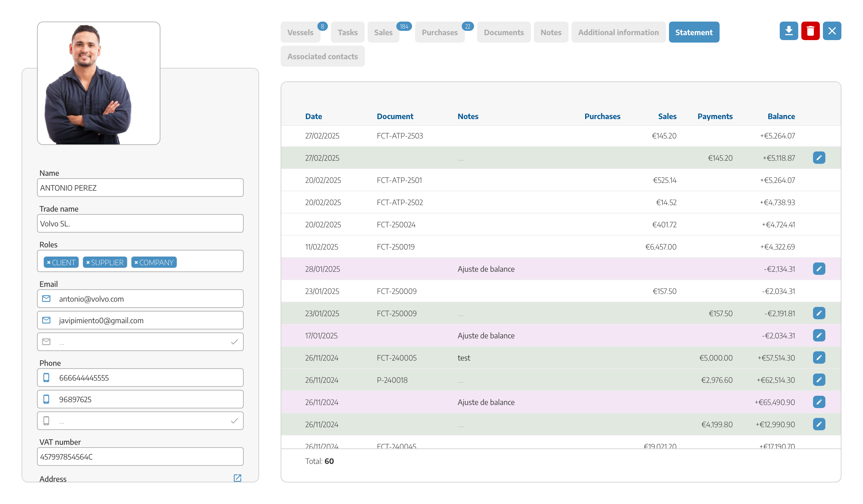The image size is (863, 504).
Task: Download the contact statement
Action: (x=789, y=31)
